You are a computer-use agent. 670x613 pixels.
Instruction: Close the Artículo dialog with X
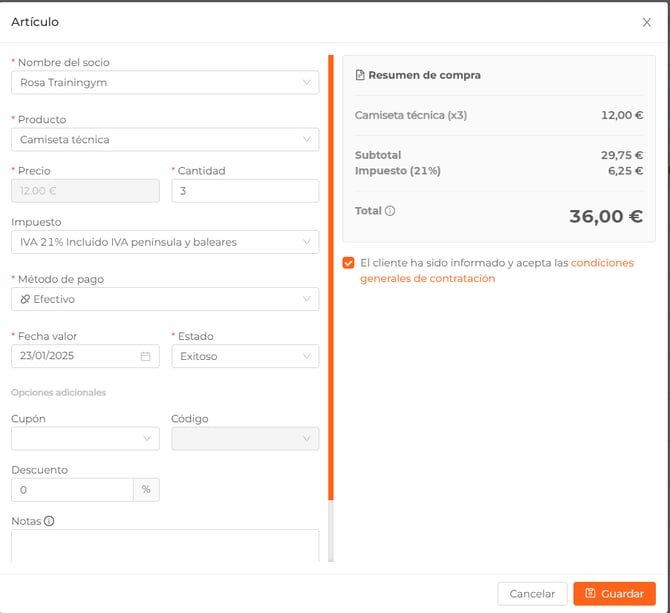pos(646,22)
